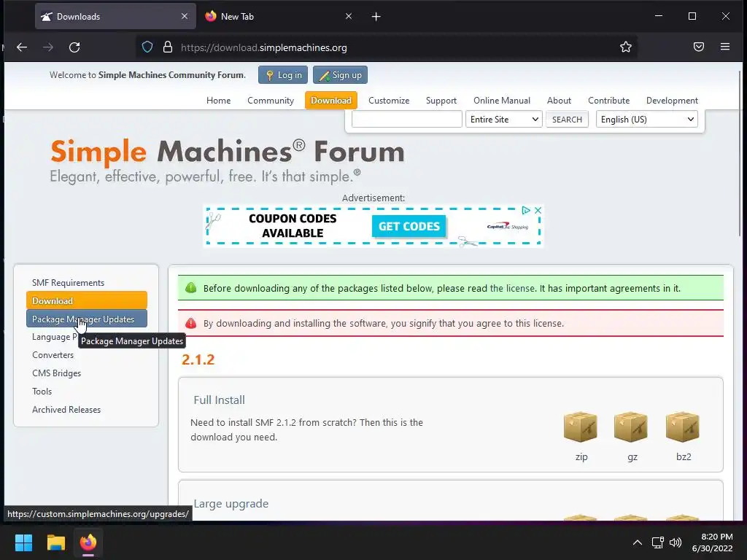
Task: Click the Log in button
Action: coord(283,75)
